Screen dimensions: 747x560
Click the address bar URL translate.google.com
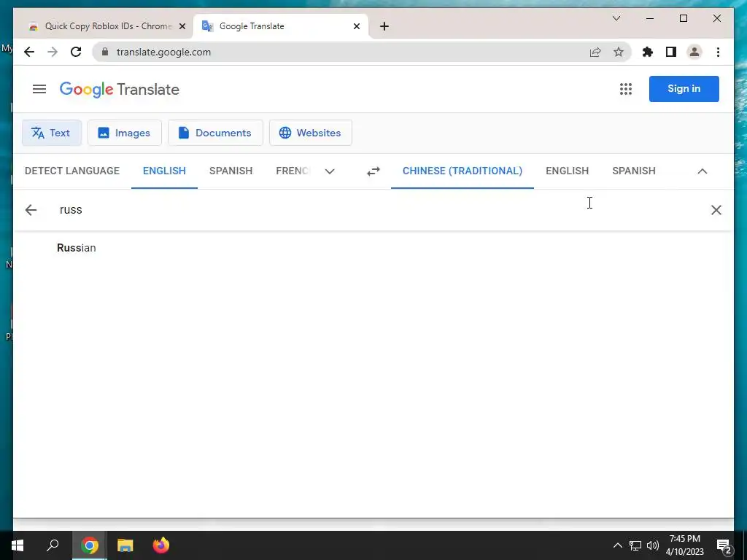pyautogui.click(x=163, y=52)
